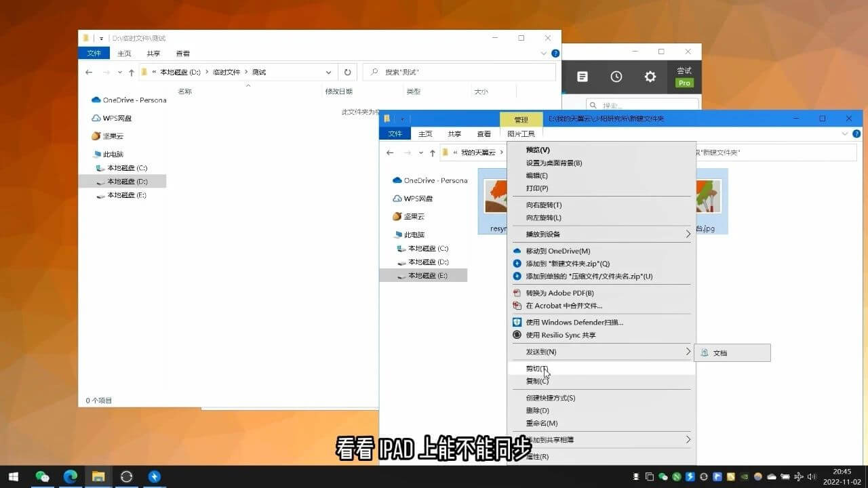Screen dimensions: 868x488
Task: Open the history clock icon in Resilio Sync
Action: [616, 77]
